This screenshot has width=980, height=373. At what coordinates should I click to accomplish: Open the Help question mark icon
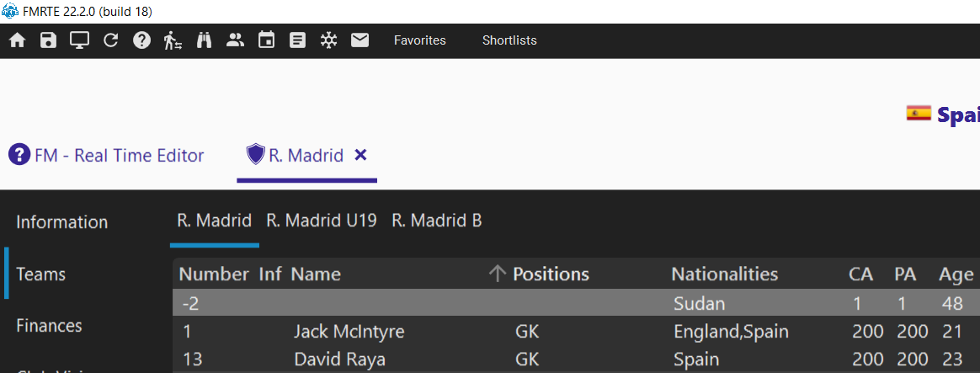click(x=142, y=40)
